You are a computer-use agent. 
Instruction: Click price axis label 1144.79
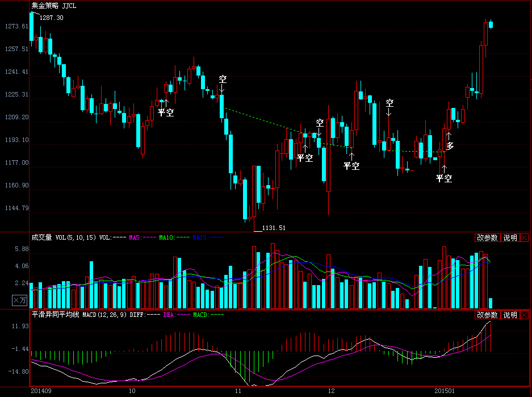click(x=16, y=208)
